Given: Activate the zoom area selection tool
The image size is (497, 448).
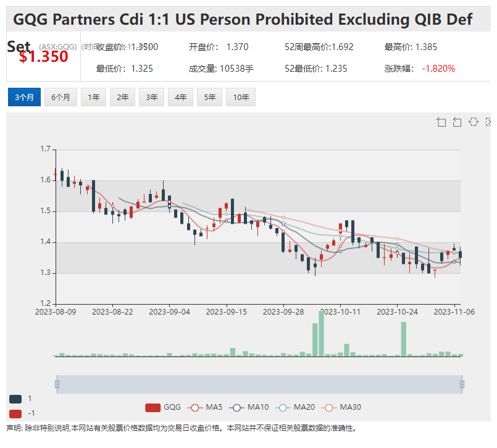Looking at the screenshot, I should (441, 122).
